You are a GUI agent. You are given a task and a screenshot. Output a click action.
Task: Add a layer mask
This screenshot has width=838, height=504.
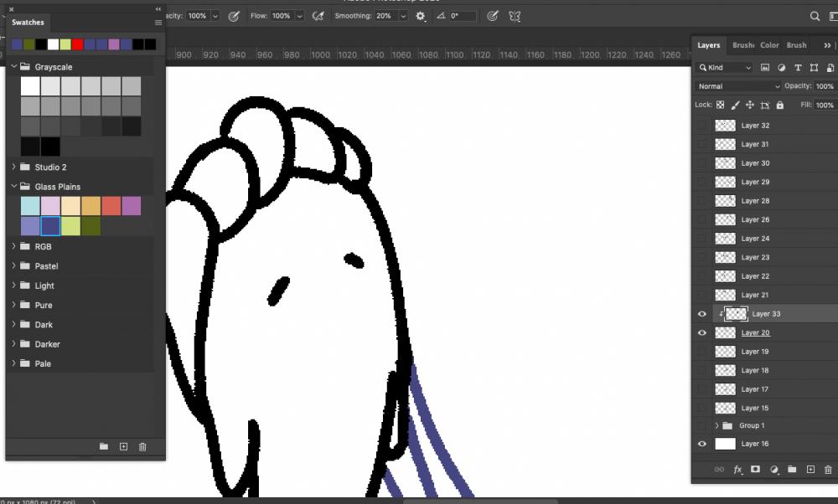tap(755, 470)
